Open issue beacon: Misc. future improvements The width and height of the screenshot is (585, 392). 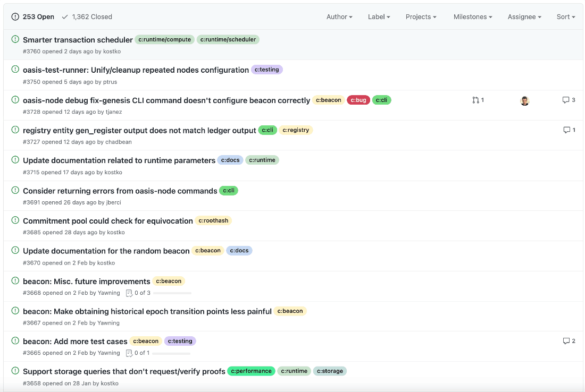(86, 282)
